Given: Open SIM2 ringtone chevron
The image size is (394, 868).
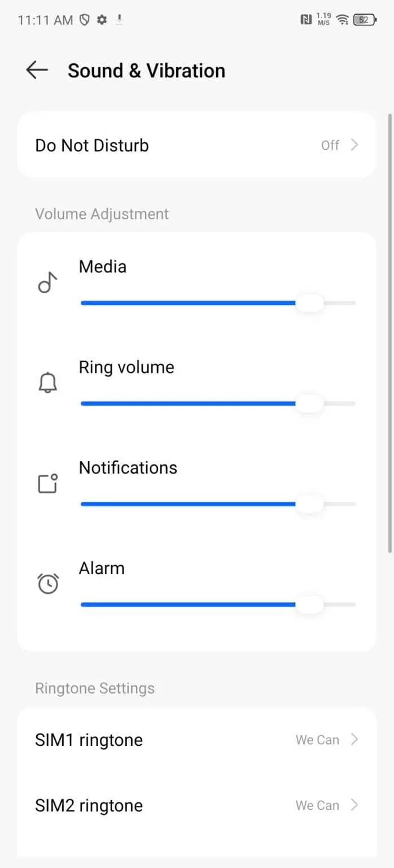Looking at the screenshot, I should [354, 805].
